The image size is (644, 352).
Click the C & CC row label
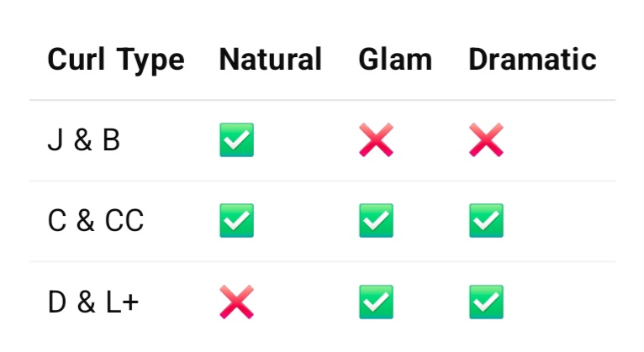tap(96, 221)
